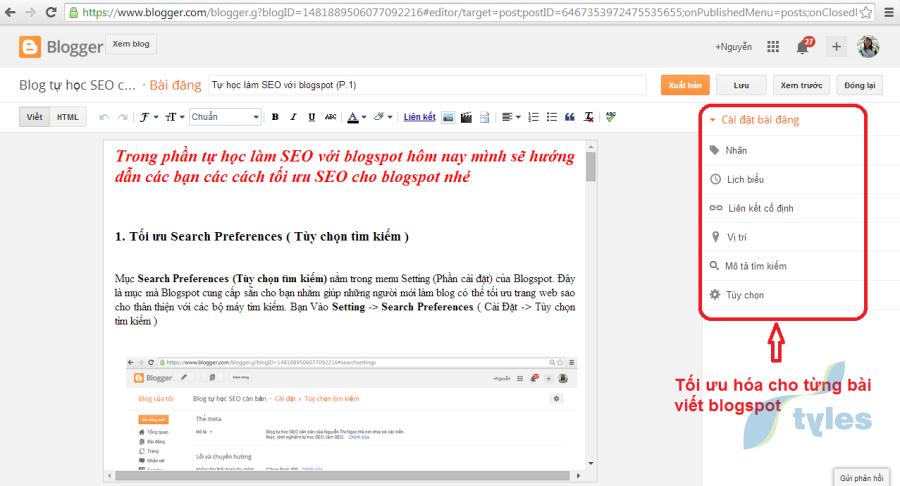Viewport: 900px width, 486px height.
Task: Open the Chuẩn paragraph format dropdown
Action: coord(225,117)
